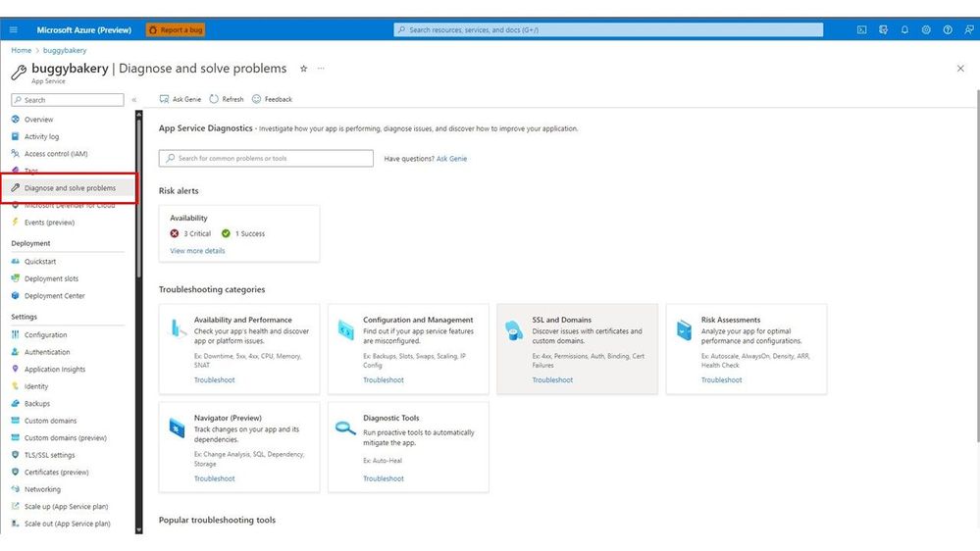Image resolution: width=980 pixels, height=551 pixels.
Task: Pin page with the favorite star
Action: [x=304, y=69]
